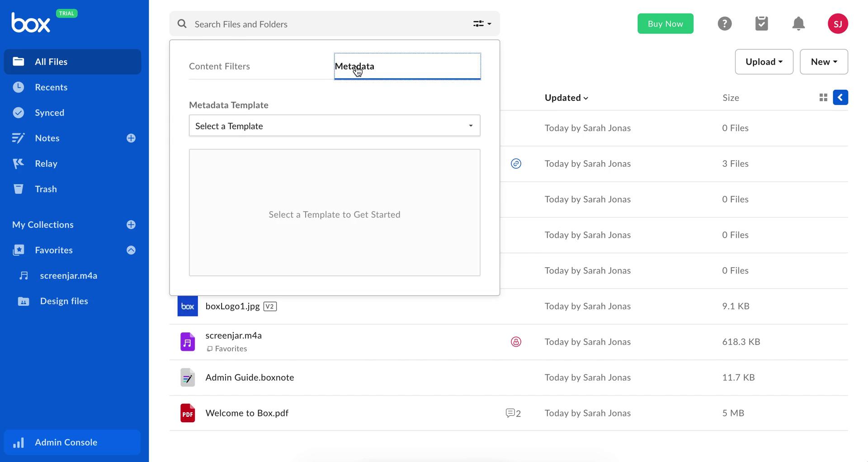Click the Notes icon in sidebar
868x462 pixels.
pyautogui.click(x=19, y=138)
